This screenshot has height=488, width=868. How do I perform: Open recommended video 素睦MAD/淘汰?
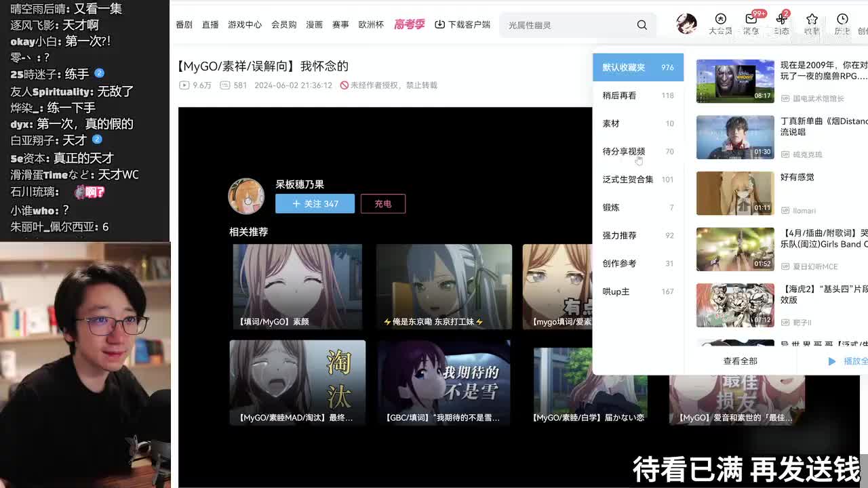(x=297, y=383)
